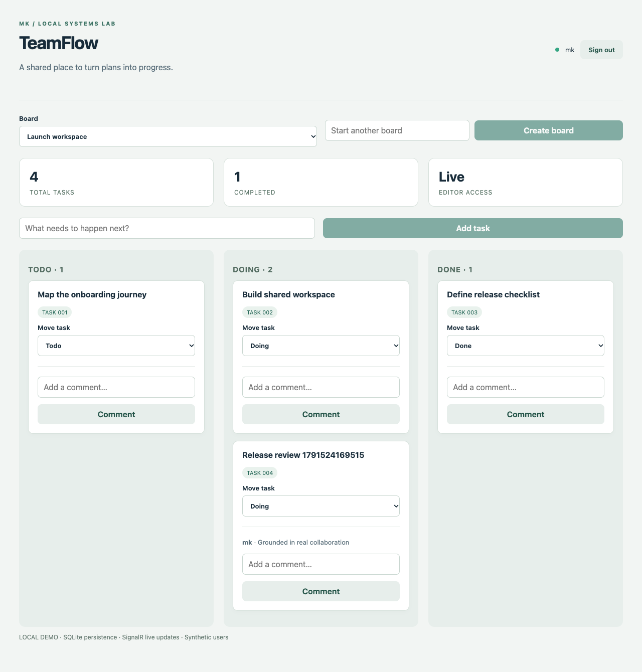This screenshot has width=642, height=672.
Task: Click the Release review 1791524169515 title
Action: pos(303,455)
